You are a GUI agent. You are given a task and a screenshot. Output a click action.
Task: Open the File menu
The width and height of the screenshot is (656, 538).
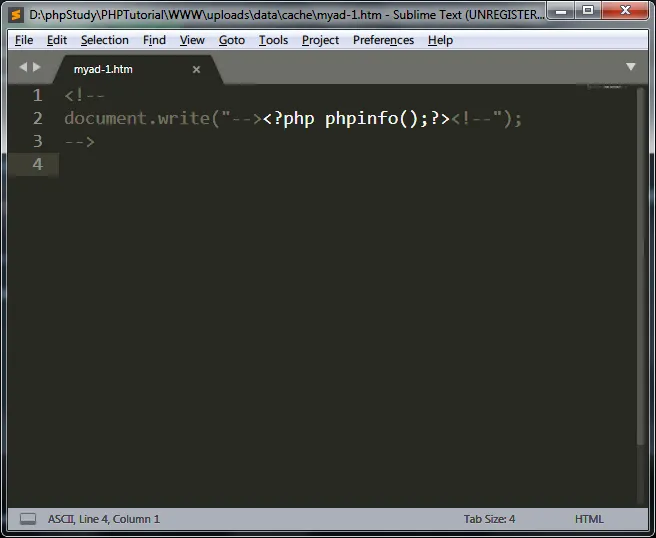(24, 40)
